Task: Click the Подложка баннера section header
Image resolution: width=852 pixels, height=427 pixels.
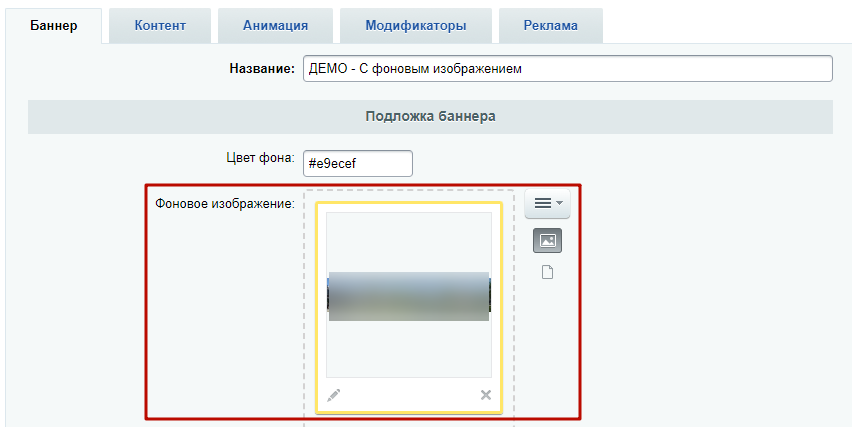Action: [x=430, y=116]
